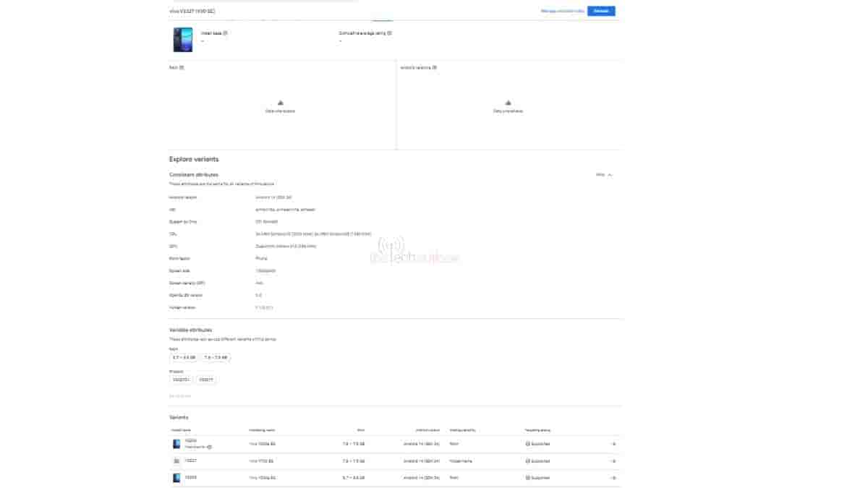Open the second variant row arrow

pyautogui.click(x=613, y=461)
